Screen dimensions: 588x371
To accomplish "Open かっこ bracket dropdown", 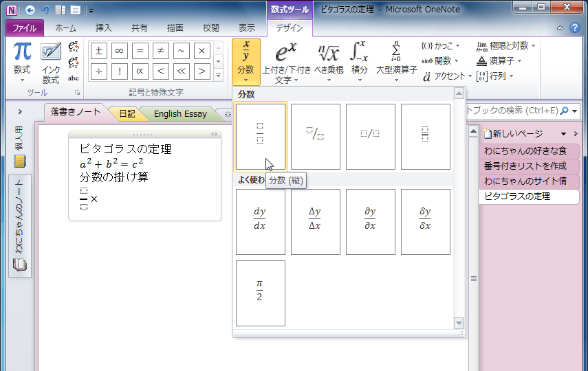I will 440,46.
